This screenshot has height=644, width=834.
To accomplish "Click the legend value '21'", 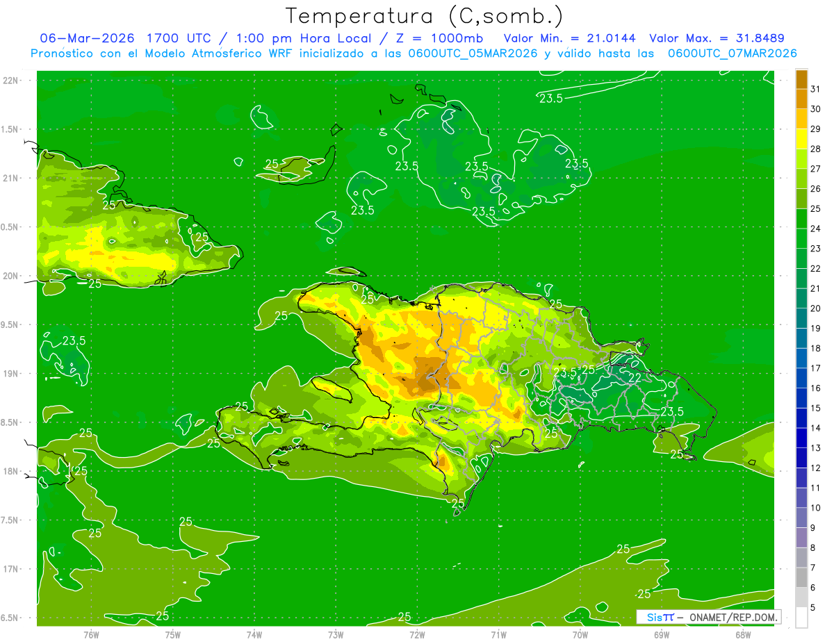I will 816,288.
